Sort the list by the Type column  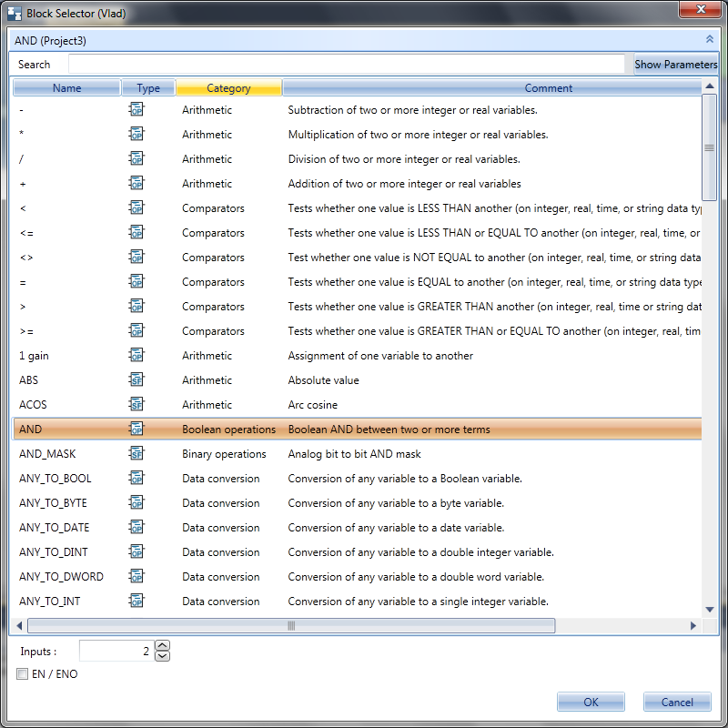[148, 87]
